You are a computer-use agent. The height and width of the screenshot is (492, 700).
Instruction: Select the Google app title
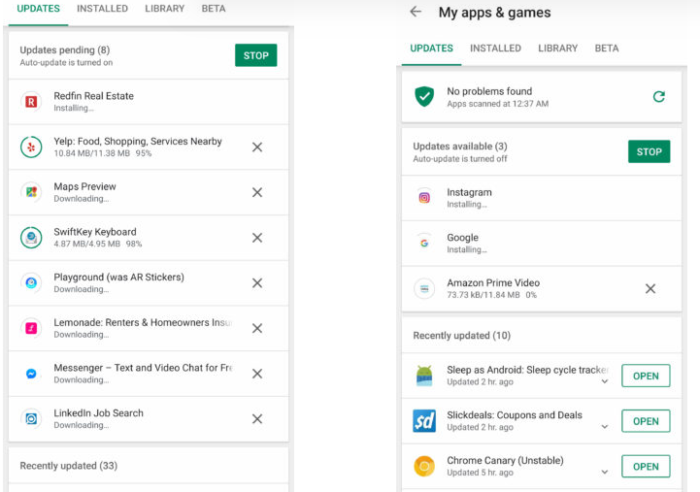coord(462,238)
